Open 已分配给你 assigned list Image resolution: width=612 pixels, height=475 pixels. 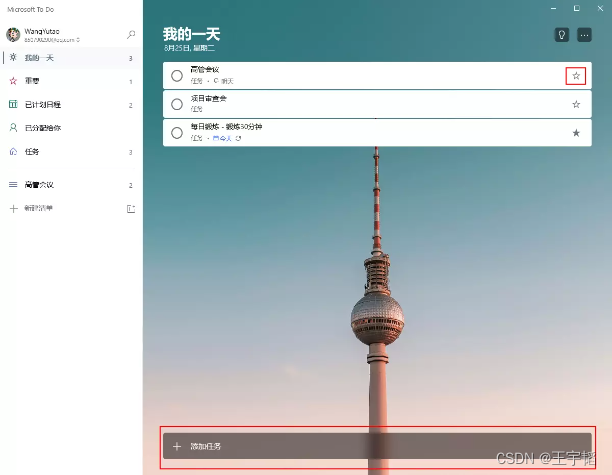[71, 128]
